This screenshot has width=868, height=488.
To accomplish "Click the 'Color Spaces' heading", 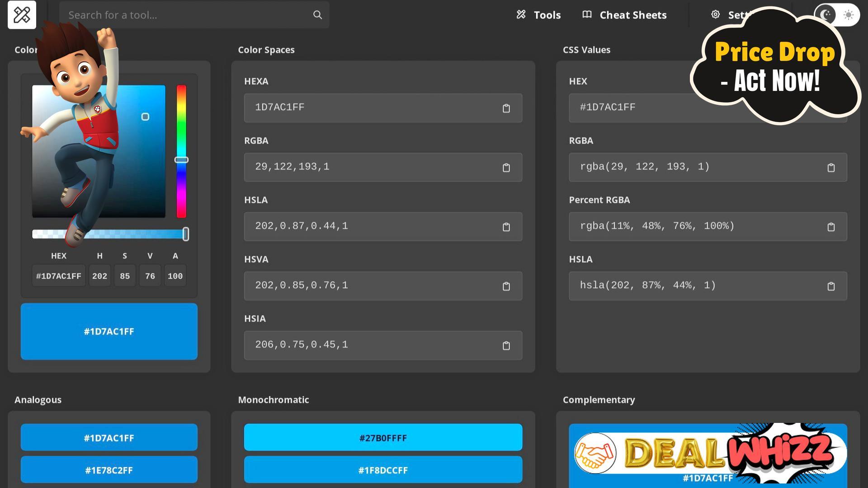I will [x=266, y=50].
